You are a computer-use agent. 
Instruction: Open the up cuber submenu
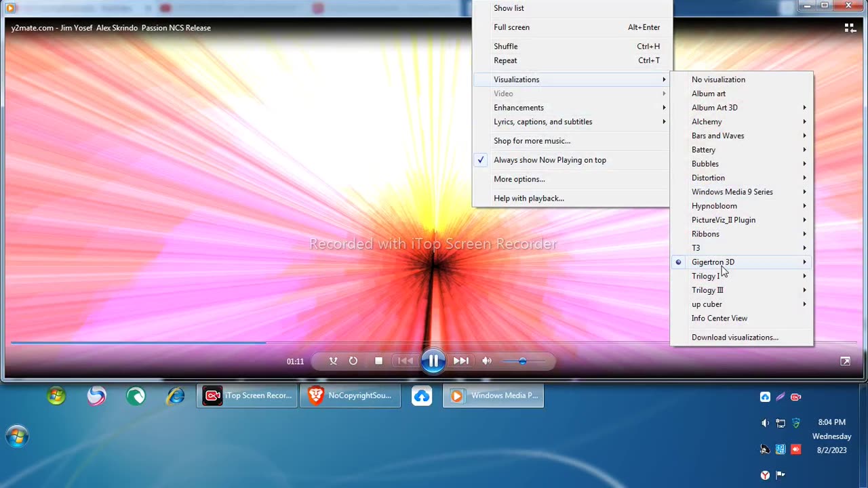pos(742,304)
